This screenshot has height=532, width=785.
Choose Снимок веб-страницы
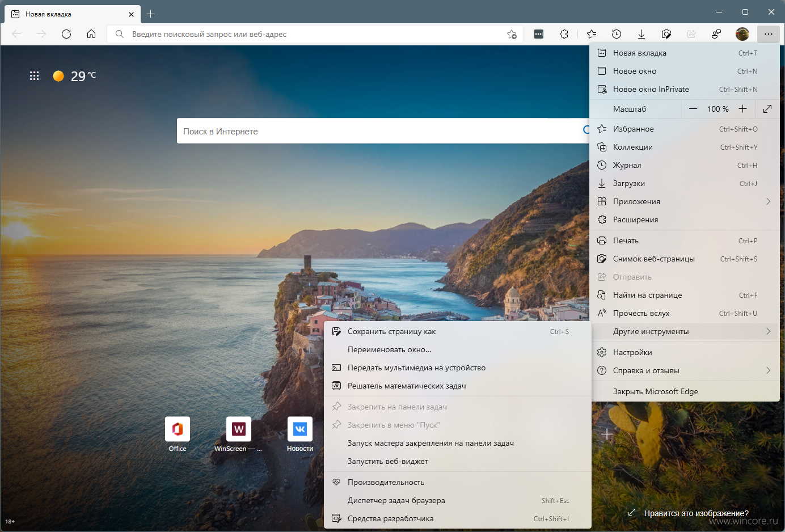click(685, 259)
